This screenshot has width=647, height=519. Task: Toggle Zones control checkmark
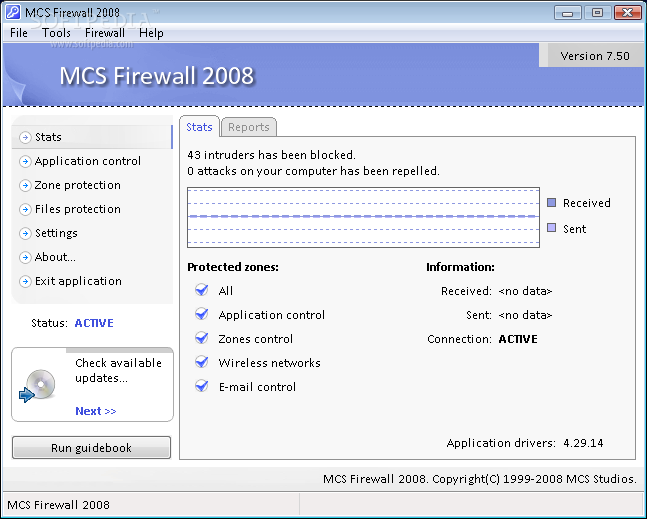[202, 338]
